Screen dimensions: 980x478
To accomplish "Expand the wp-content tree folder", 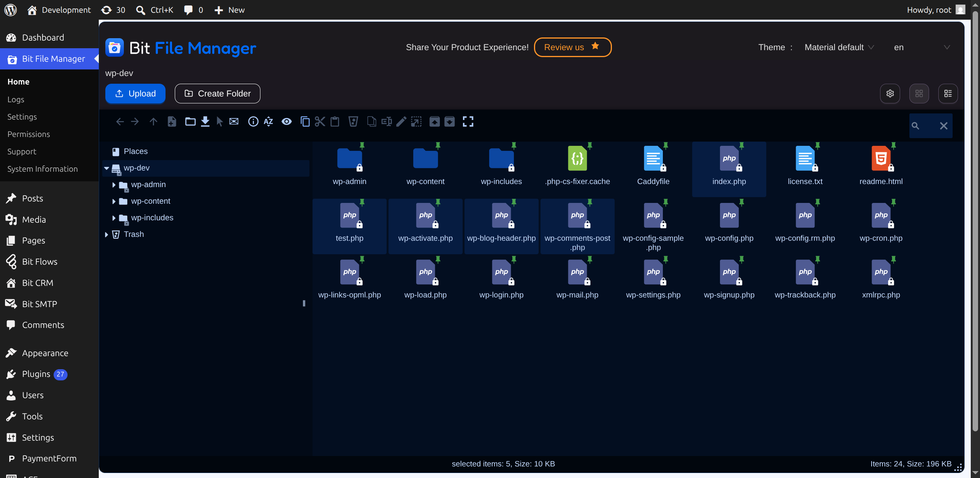I will 114,201.
